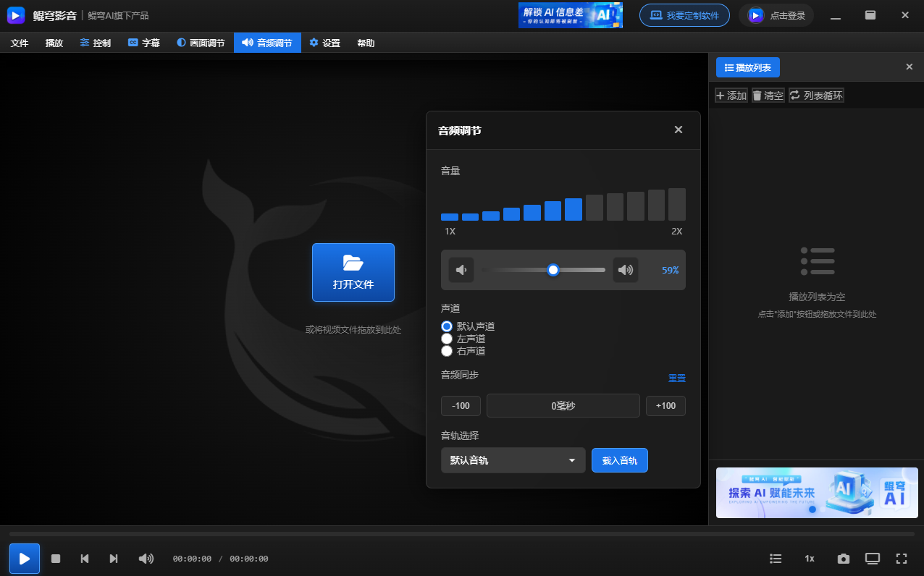The image size is (924, 576).
Task: Select 右声道 channel option
Action: click(447, 351)
